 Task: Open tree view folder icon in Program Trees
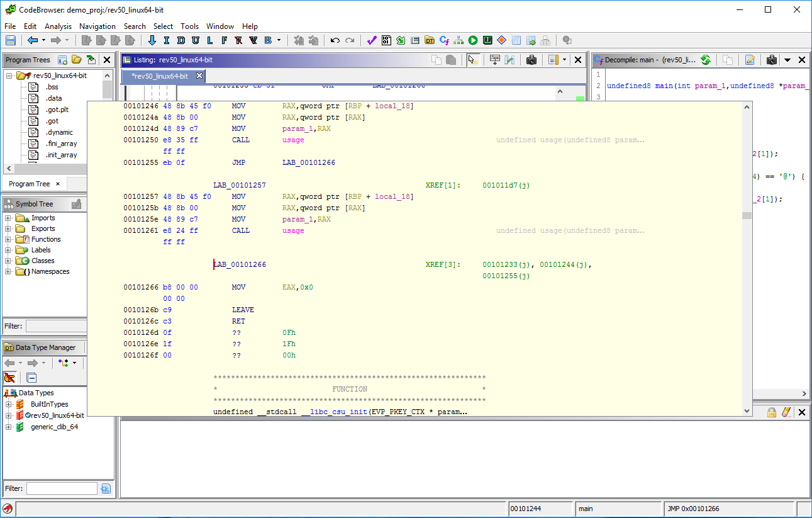(77, 60)
